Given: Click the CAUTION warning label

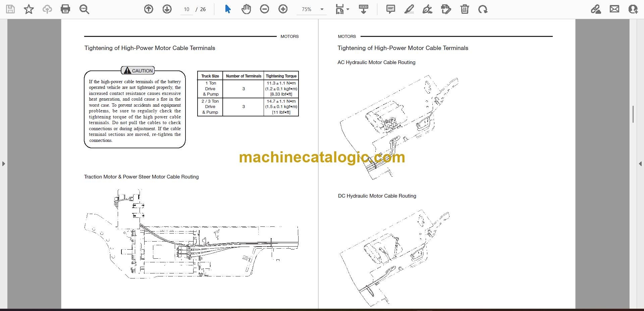Looking at the screenshot, I should pyautogui.click(x=138, y=71).
